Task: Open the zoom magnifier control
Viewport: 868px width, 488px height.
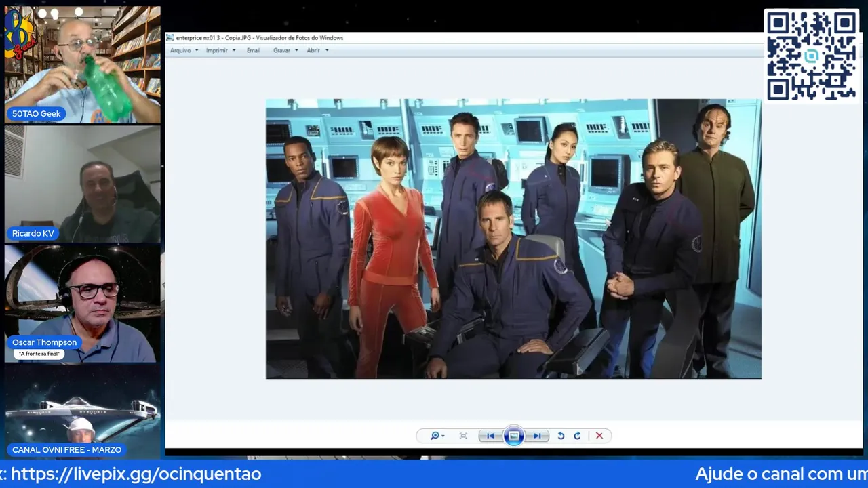Action: [x=437, y=436]
